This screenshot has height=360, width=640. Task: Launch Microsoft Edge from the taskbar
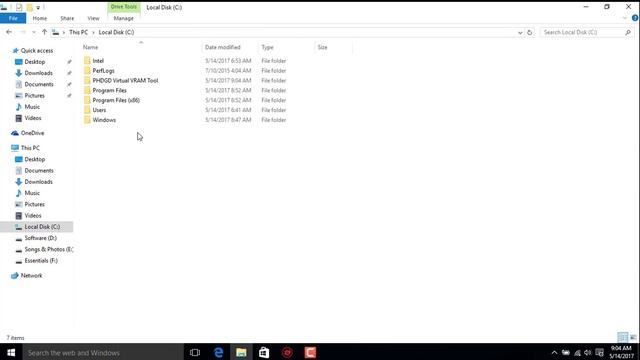tap(218, 352)
